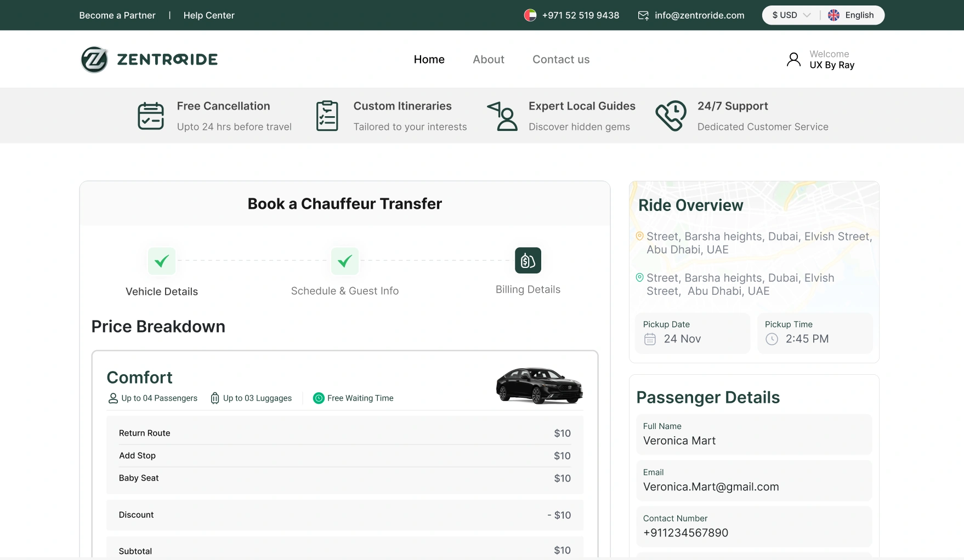Click the user profile icon
The width and height of the screenshot is (964, 560).
pyautogui.click(x=793, y=59)
